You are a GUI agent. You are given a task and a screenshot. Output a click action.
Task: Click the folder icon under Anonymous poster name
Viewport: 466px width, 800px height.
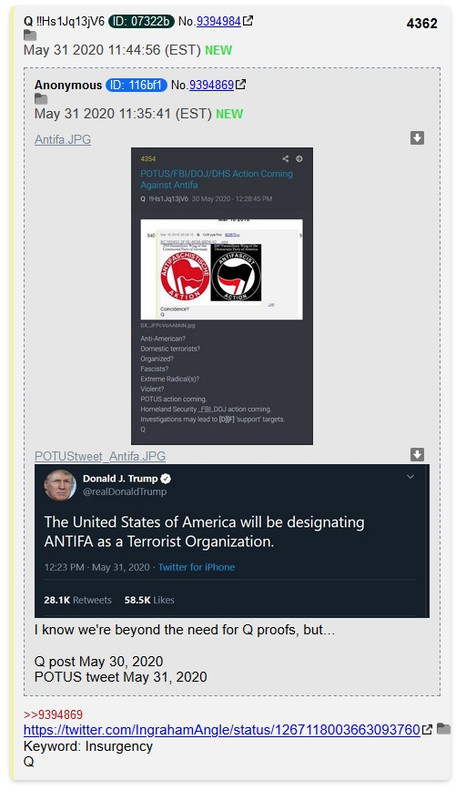41,99
